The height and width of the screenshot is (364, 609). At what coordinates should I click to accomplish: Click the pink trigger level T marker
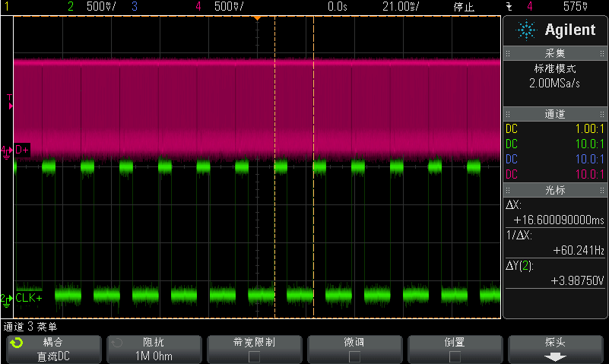[9, 99]
